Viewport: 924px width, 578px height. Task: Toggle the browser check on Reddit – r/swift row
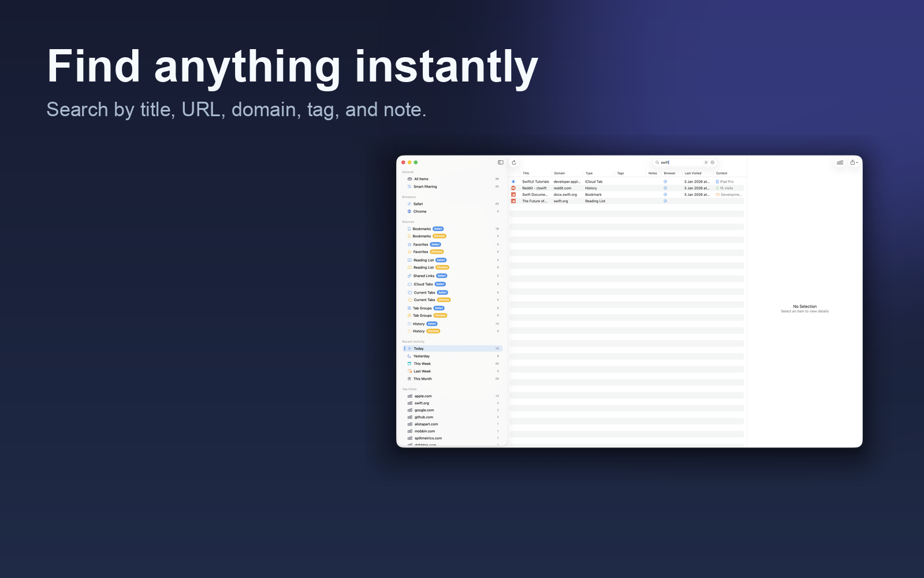point(665,188)
